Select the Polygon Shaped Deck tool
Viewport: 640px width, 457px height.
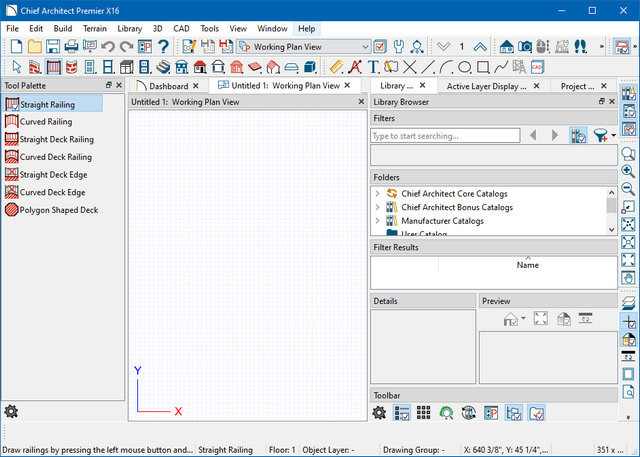(59, 211)
